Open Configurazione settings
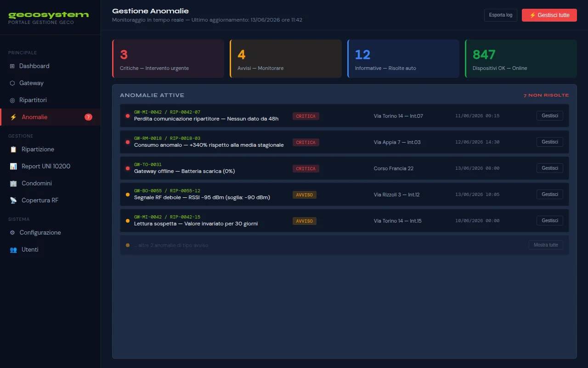This screenshot has height=368, width=588. click(51, 233)
